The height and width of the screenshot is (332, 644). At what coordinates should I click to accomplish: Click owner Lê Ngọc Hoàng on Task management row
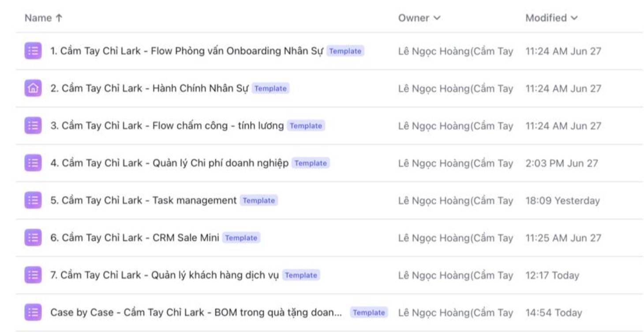click(455, 200)
